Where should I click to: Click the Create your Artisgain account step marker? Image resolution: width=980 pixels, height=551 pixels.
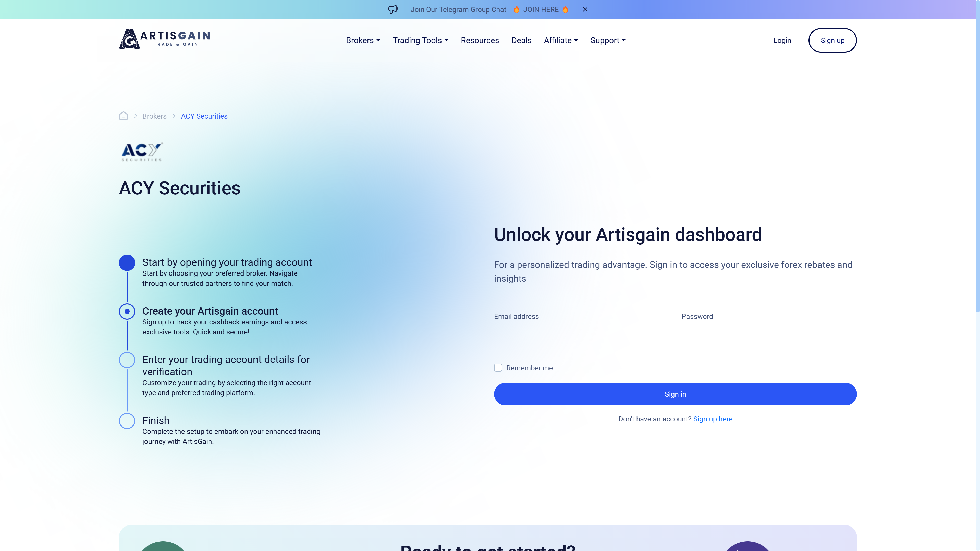pos(127,311)
